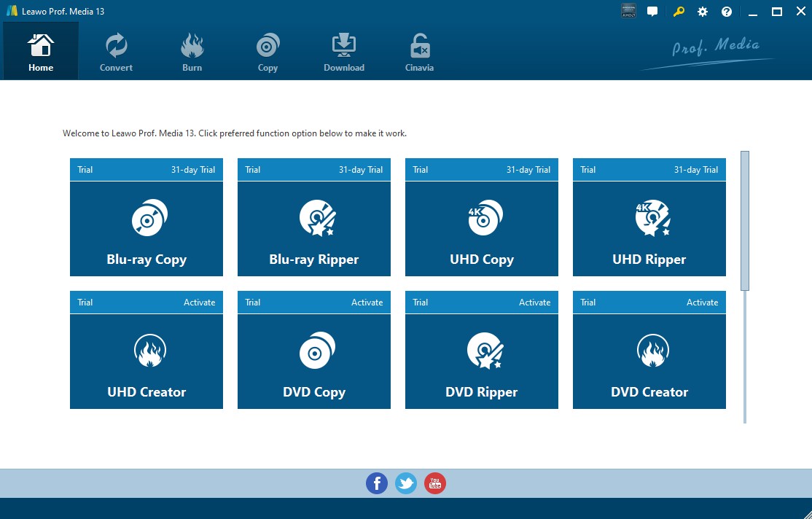Activate the UHD Creator module

click(x=146, y=361)
